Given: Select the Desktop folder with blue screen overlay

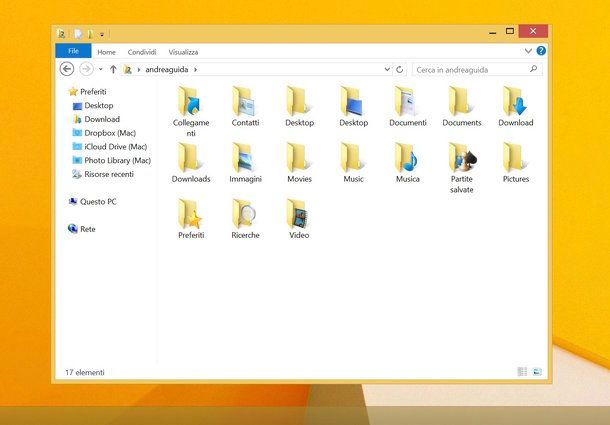Looking at the screenshot, I should (x=352, y=101).
